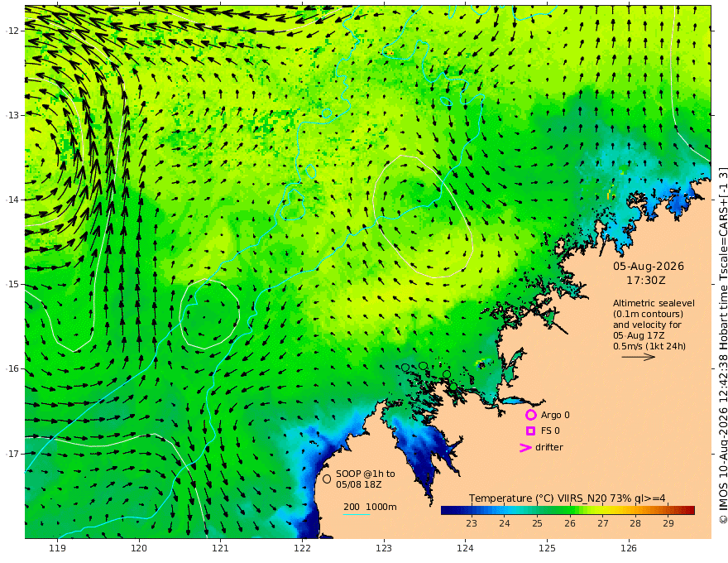Click longitude axis label '125'
Screen dimensions: 728x563
coord(548,548)
